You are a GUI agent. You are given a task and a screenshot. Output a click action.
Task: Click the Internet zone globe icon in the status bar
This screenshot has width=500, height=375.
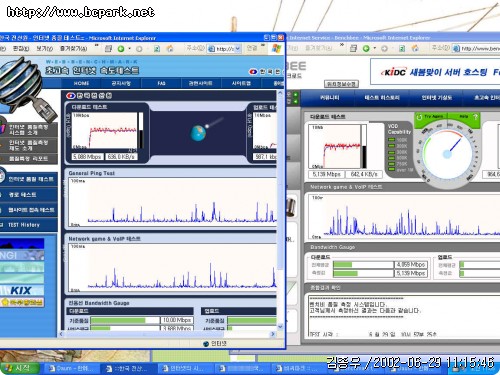pyautogui.click(x=206, y=344)
